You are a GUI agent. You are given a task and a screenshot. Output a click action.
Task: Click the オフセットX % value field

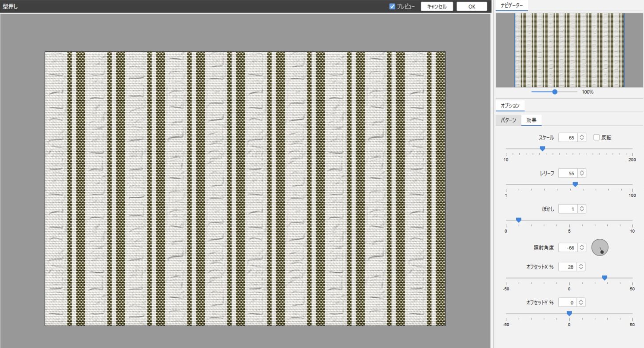coord(568,266)
